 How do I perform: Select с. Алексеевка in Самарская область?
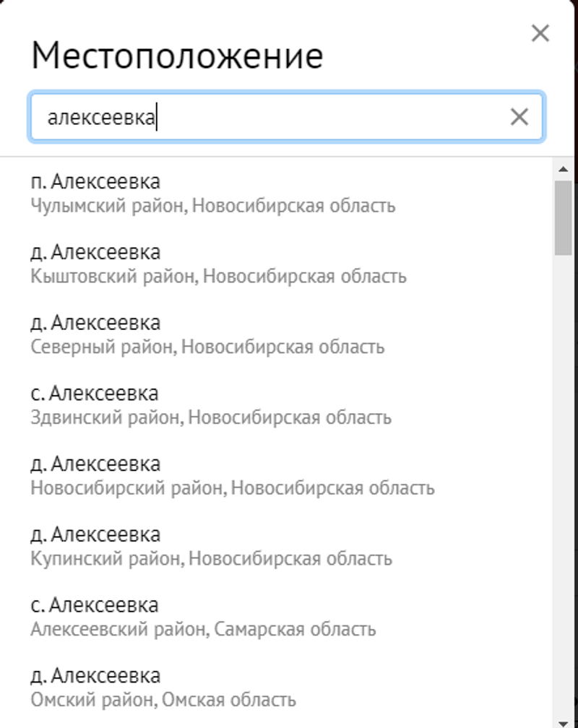click(x=95, y=604)
